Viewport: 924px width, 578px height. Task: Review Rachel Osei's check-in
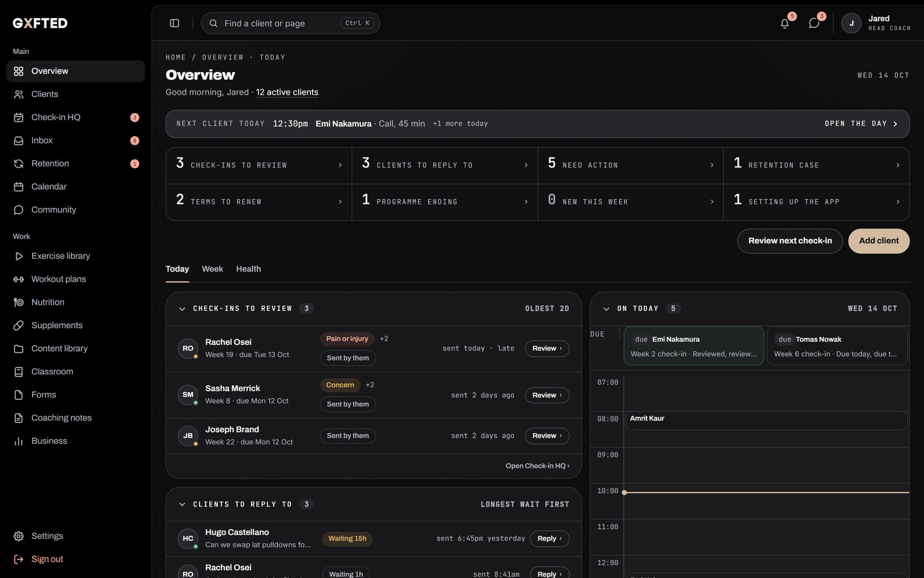[547, 348]
